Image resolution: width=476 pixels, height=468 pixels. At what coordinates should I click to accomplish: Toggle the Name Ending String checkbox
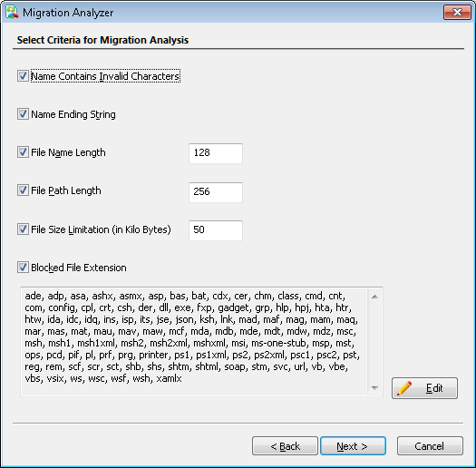[23, 114]
